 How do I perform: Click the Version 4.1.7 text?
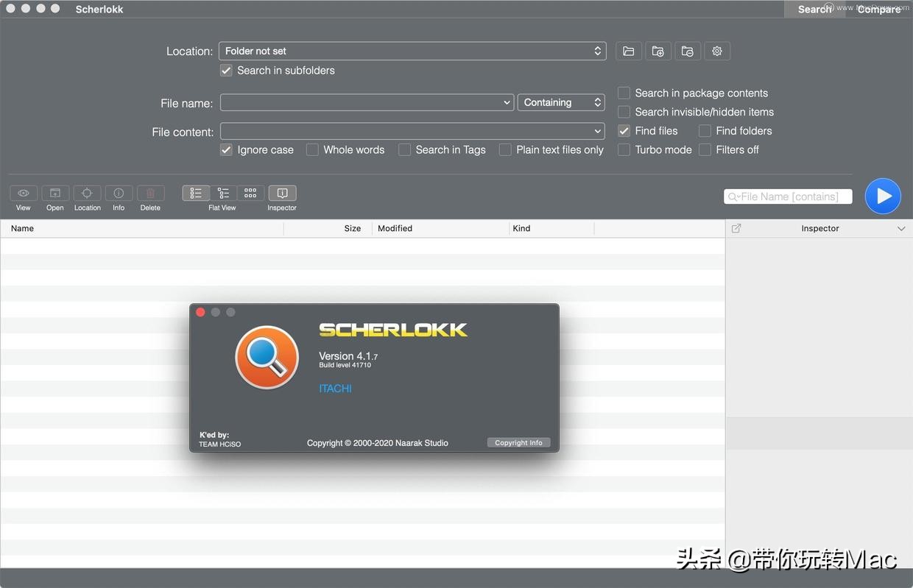pos(348,356)
